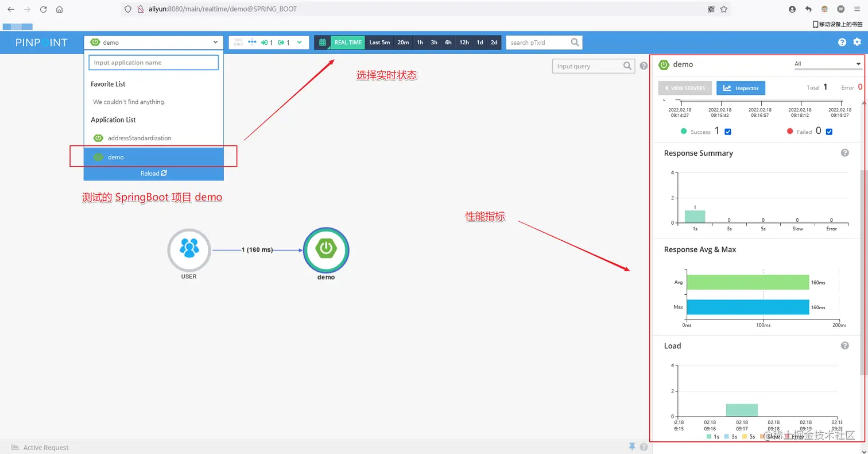Click Active Request footer label
868x454 pixels.
coord(46,447)
